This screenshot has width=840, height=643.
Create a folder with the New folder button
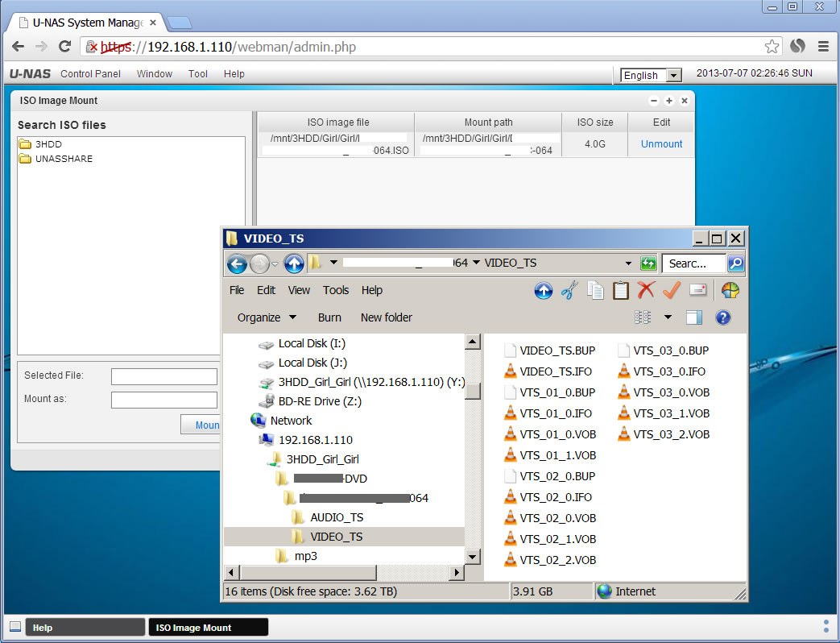coord(386,317)
